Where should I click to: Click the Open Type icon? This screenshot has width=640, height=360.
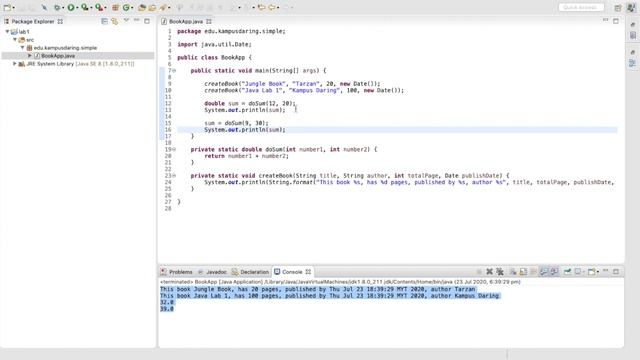click(x=142, y=7)
